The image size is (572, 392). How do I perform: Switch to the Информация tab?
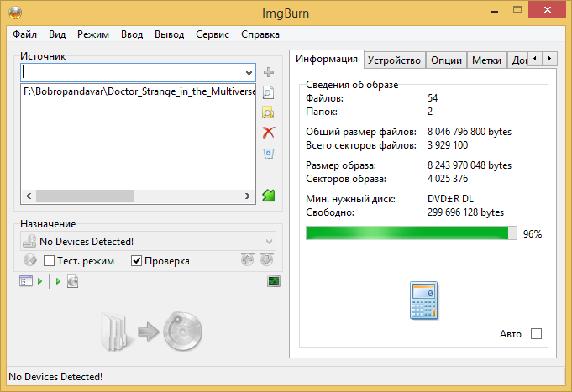(327, 59)
